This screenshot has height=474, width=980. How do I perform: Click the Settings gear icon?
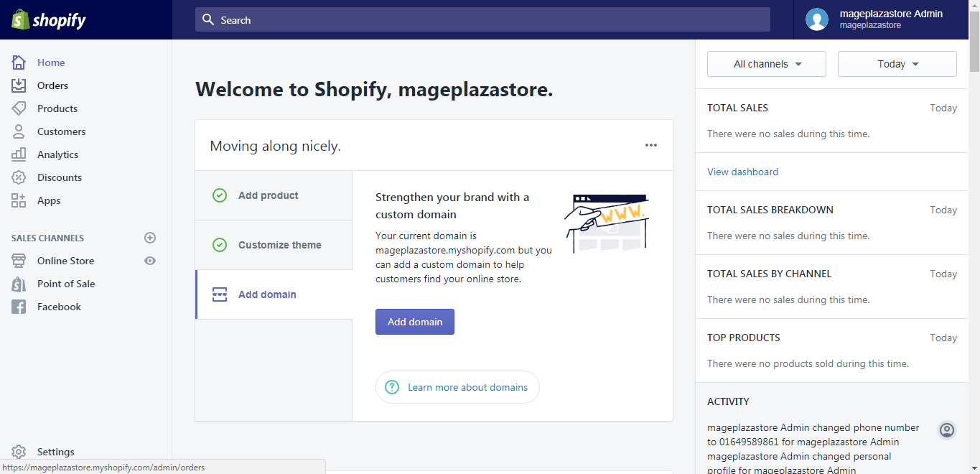(x=19, y=452)
